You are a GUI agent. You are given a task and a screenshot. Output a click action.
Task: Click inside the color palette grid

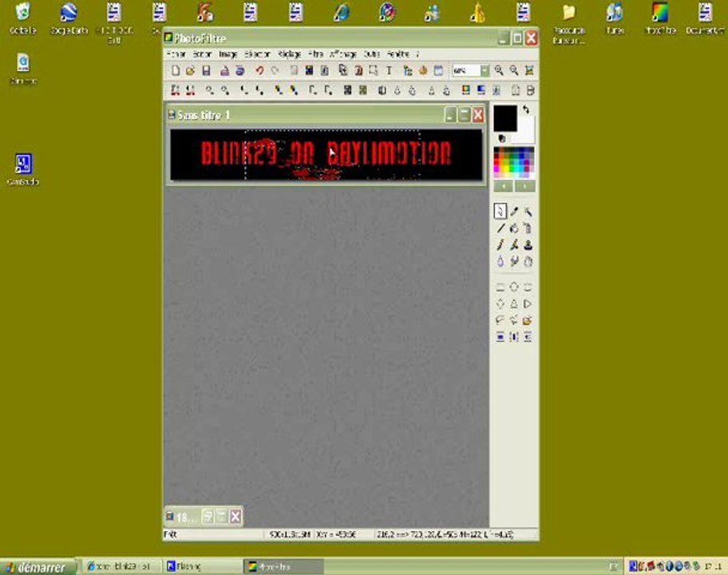click(x=514, y=163)
